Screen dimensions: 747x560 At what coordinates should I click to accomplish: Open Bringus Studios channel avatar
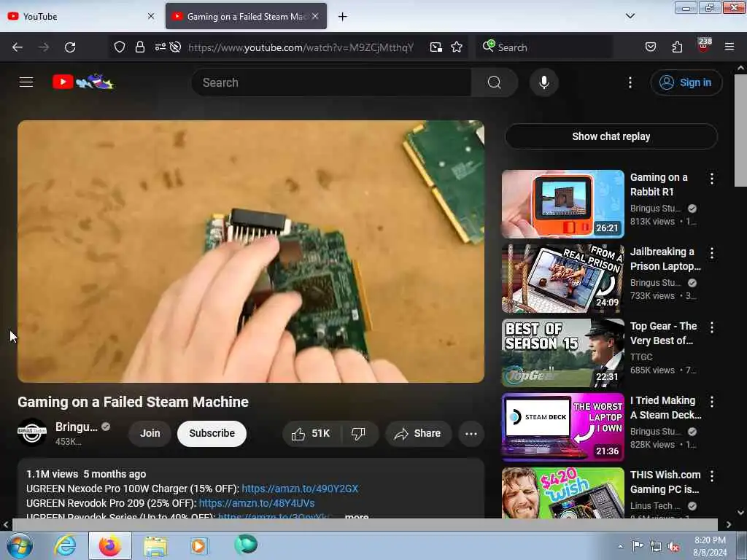coord(32,432)
